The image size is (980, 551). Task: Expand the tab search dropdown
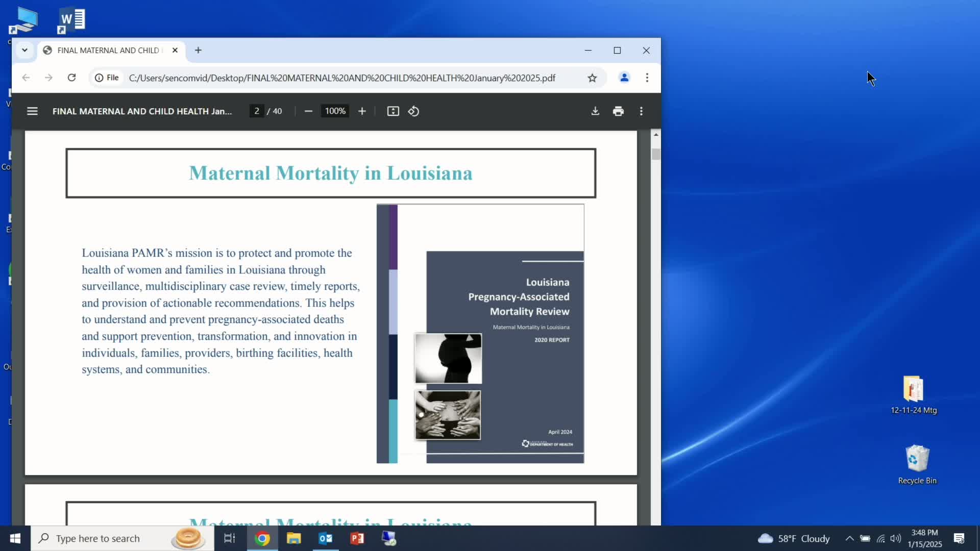[x=24, y=50]
